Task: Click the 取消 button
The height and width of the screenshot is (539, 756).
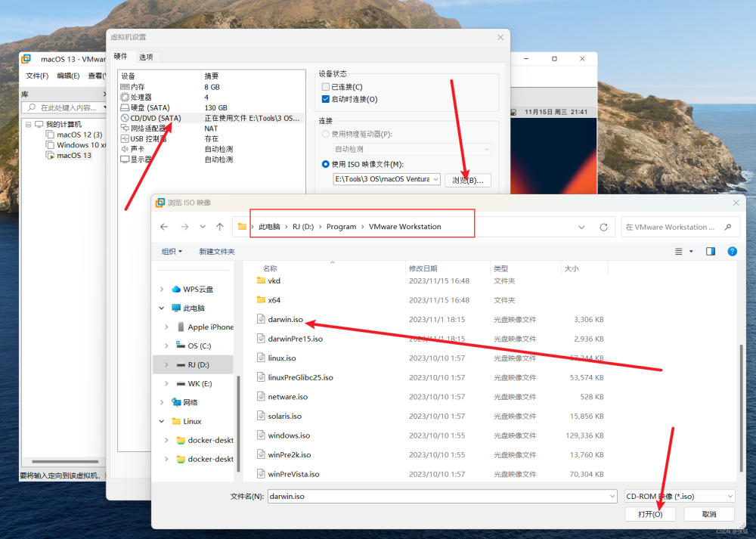Action: [709, 514]
